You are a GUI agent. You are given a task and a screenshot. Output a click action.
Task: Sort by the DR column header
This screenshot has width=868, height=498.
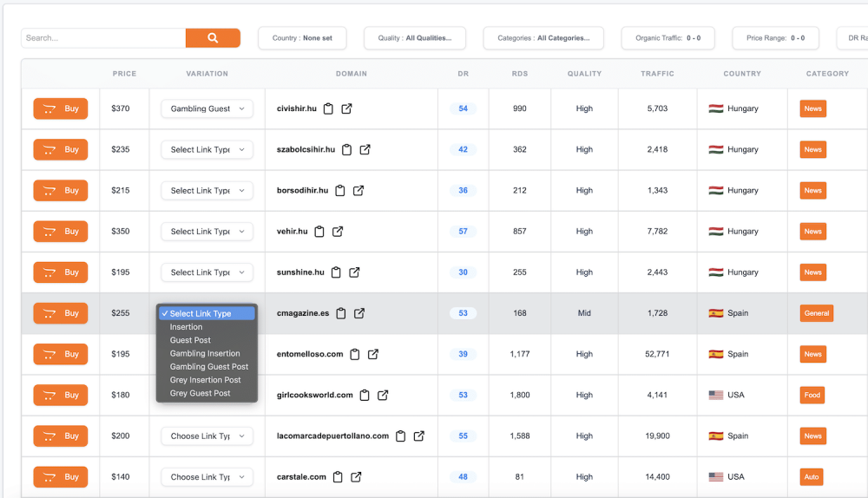pyautogui.click(x=463, y=74)
